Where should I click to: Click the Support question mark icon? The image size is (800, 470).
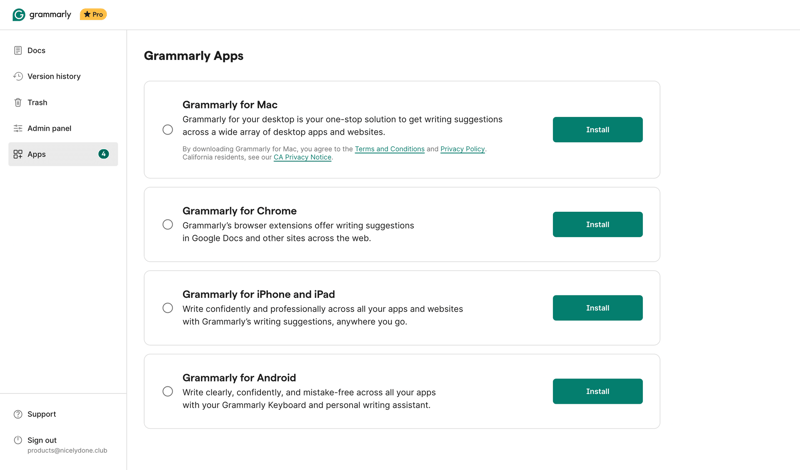tap(18, 414)
